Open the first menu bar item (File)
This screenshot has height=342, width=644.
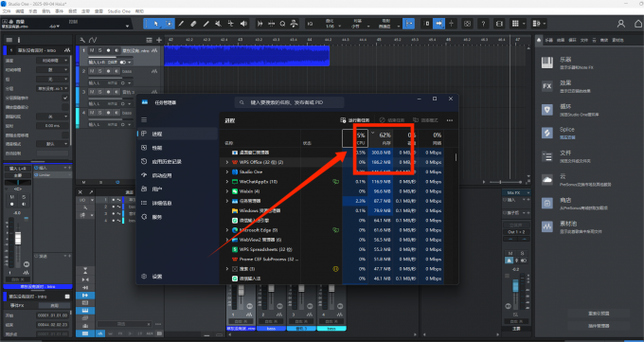7,11
